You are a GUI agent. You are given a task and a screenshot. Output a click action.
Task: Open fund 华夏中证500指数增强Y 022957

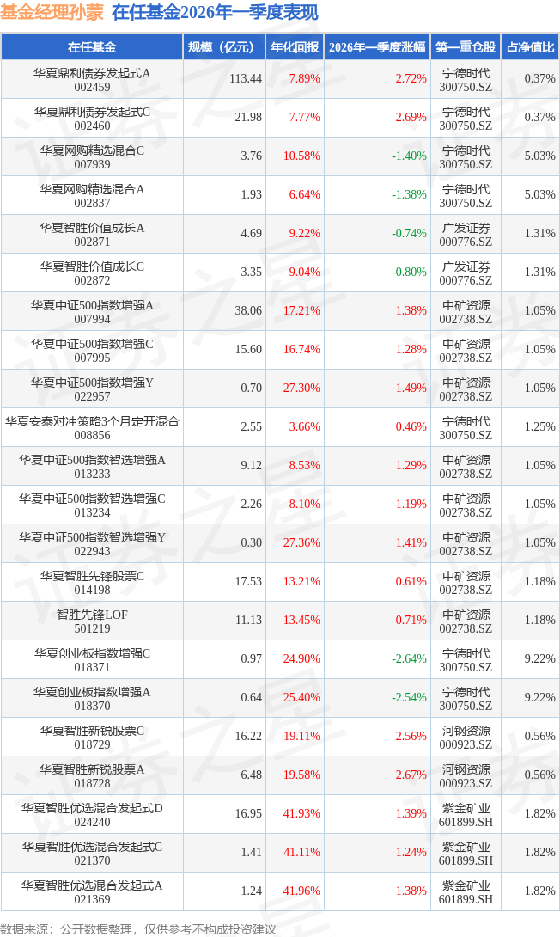click(92, 389)
